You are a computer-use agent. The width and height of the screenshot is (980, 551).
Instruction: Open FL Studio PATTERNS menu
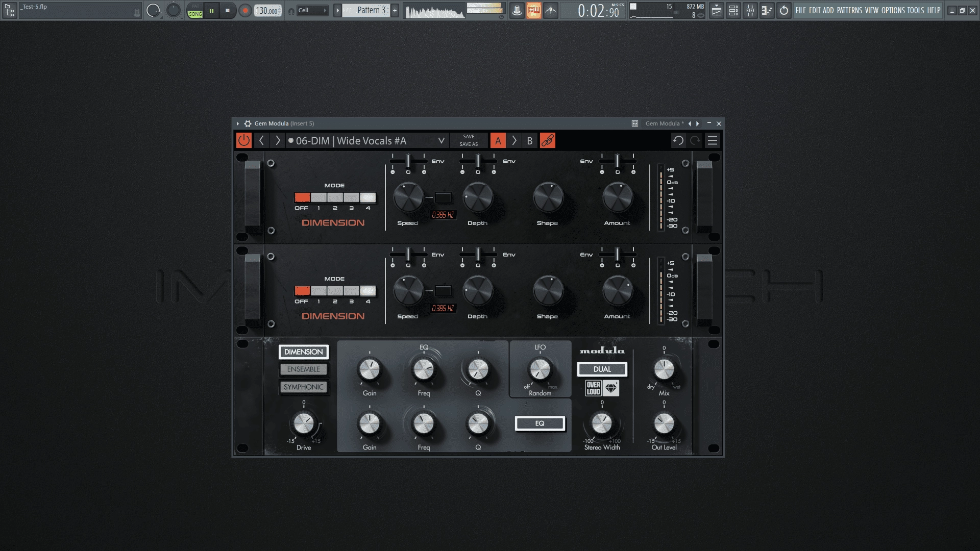pos(849,10)
